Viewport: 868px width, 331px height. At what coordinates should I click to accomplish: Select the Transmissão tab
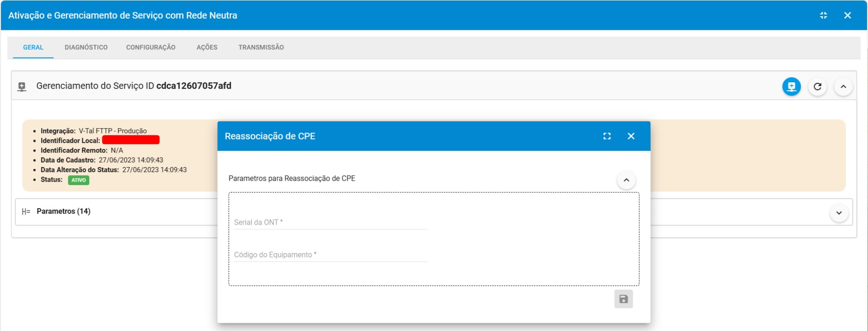point(261,47)
